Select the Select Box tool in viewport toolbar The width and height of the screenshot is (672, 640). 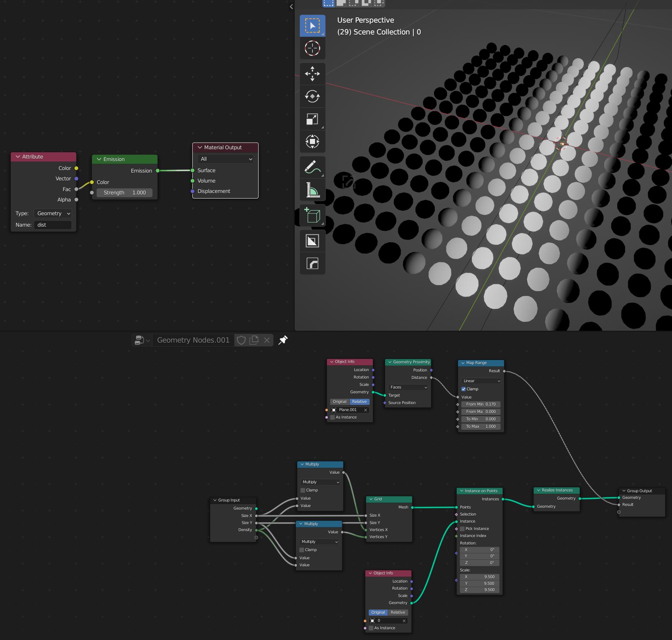click(x=312, y=26)
